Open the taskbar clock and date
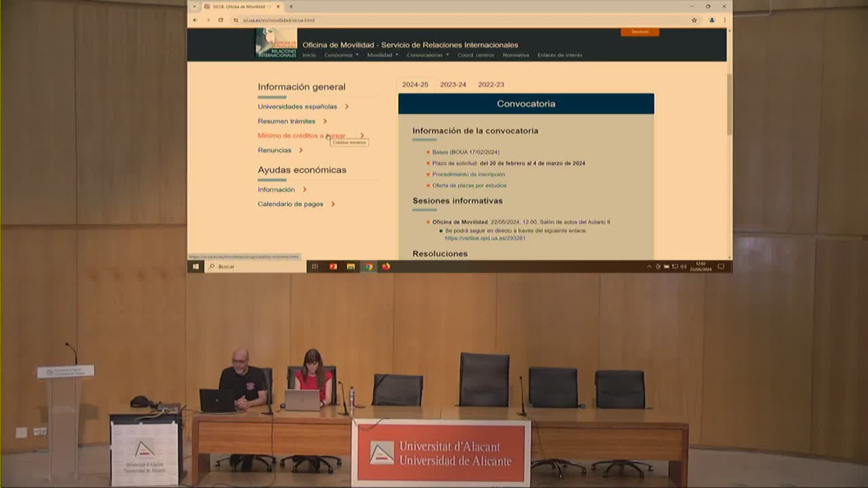The image size is (868, 488). (x=700, y=267)
